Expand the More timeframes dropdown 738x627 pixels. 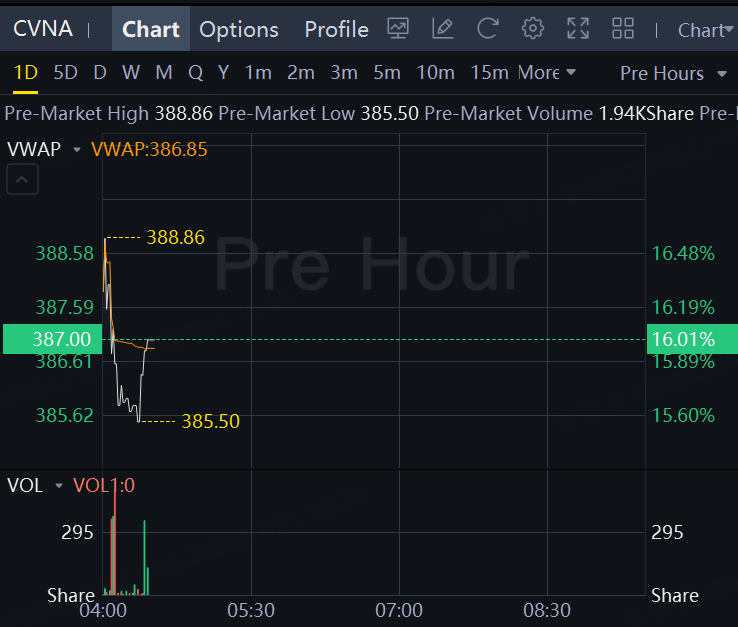(547, 73)
